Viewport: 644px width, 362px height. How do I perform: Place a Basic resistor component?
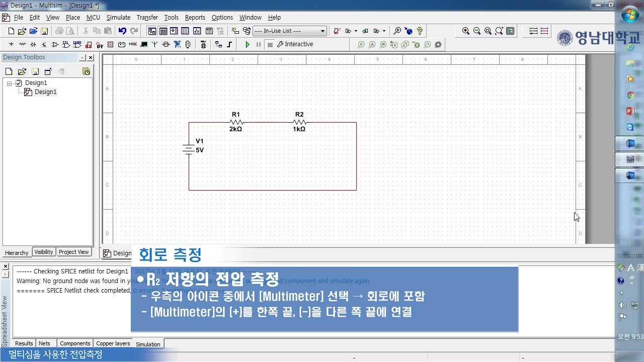coord(22,44)
